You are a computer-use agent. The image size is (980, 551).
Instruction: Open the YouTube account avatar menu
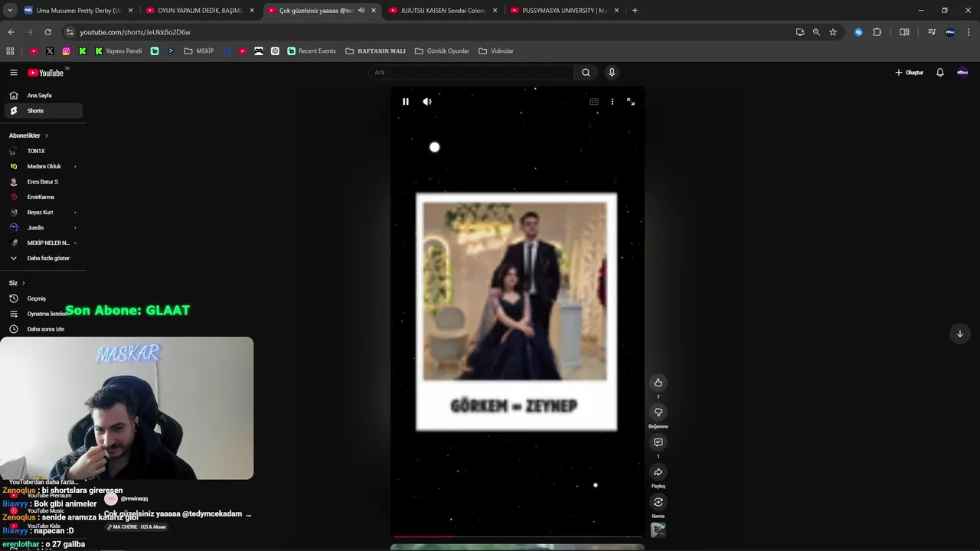962,73
